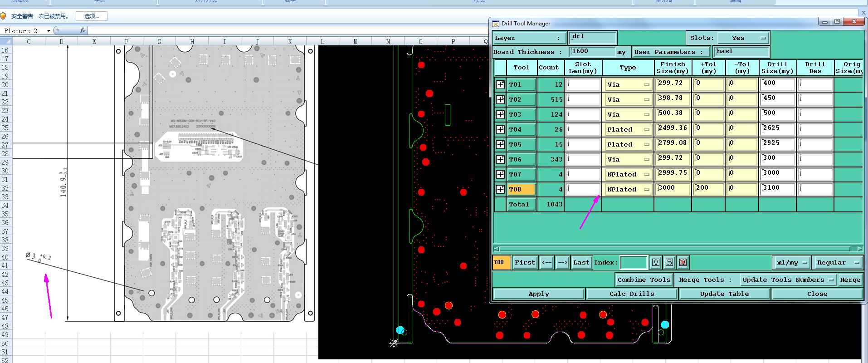Click the T05 Drill Des input field

pos(816,144)
